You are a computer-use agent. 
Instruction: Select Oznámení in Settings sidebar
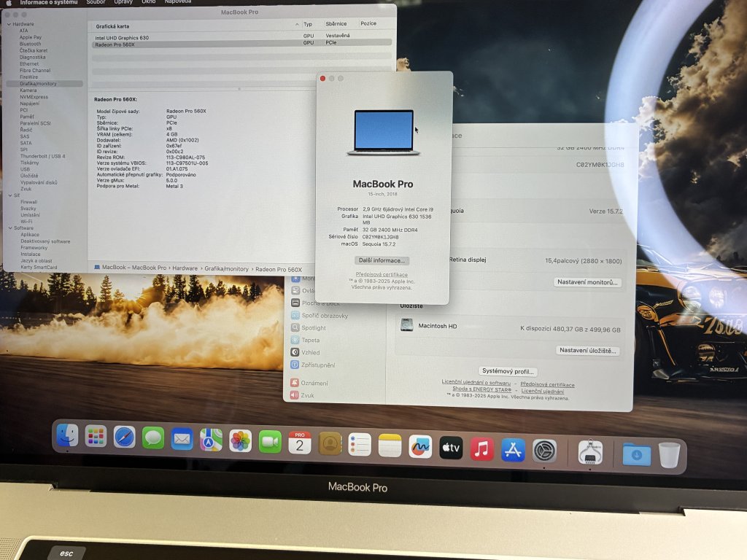pos(309,382)
